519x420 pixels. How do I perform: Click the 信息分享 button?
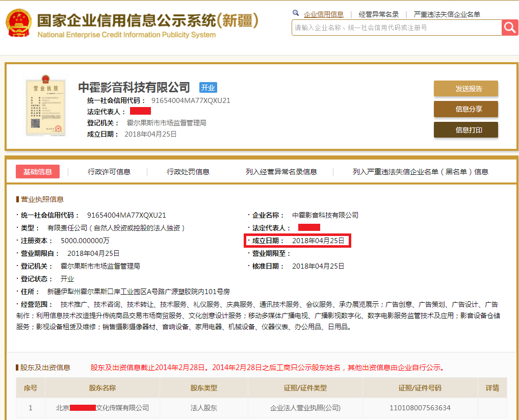465,109
